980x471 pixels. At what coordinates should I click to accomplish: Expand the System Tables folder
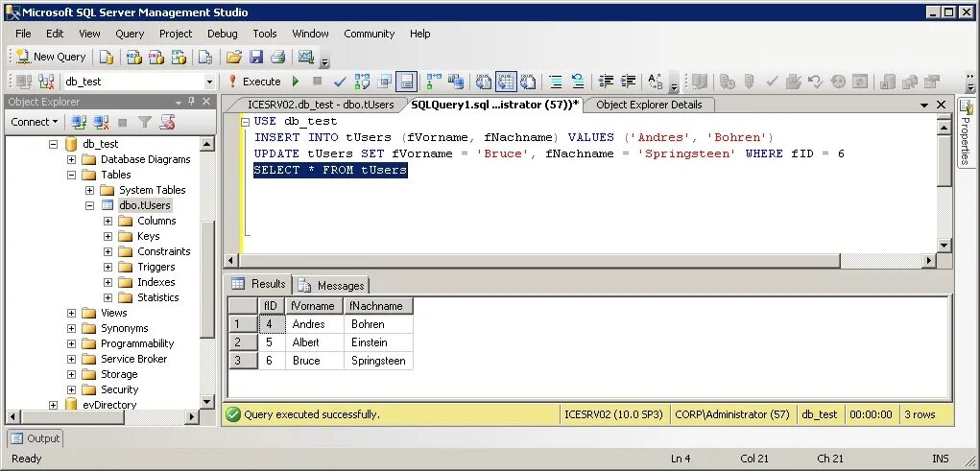[x=89, y=191]
